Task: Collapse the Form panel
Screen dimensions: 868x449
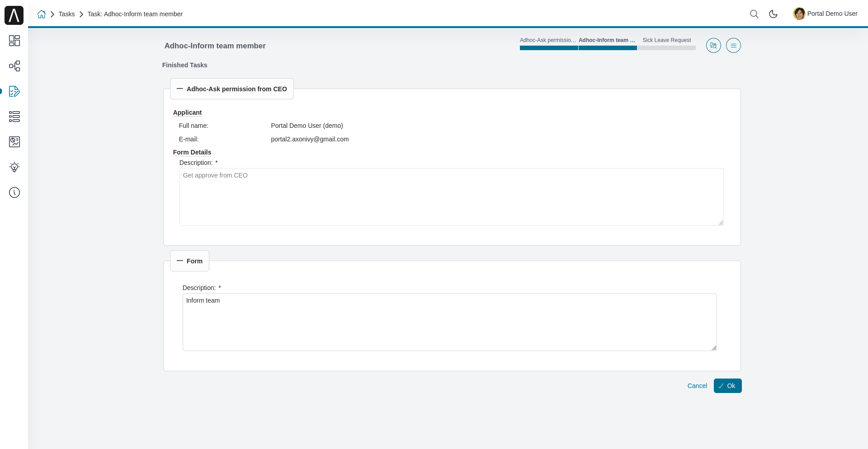Action: [180, 261]
